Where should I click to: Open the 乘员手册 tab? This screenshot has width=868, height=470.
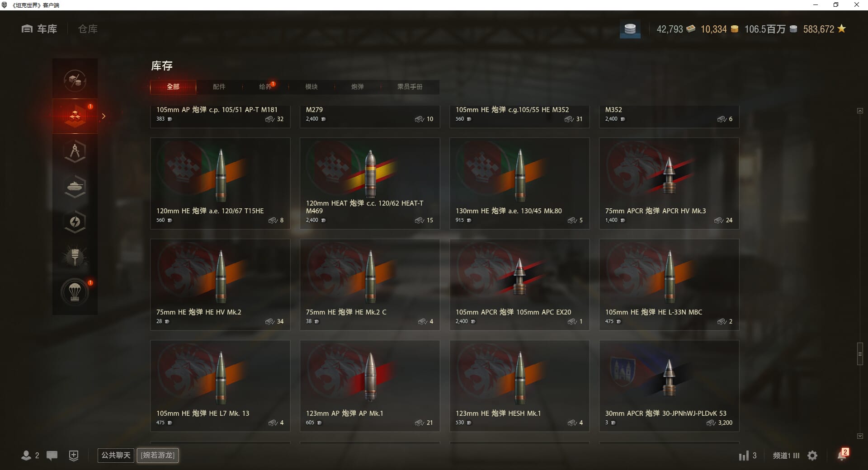[410, 87]
